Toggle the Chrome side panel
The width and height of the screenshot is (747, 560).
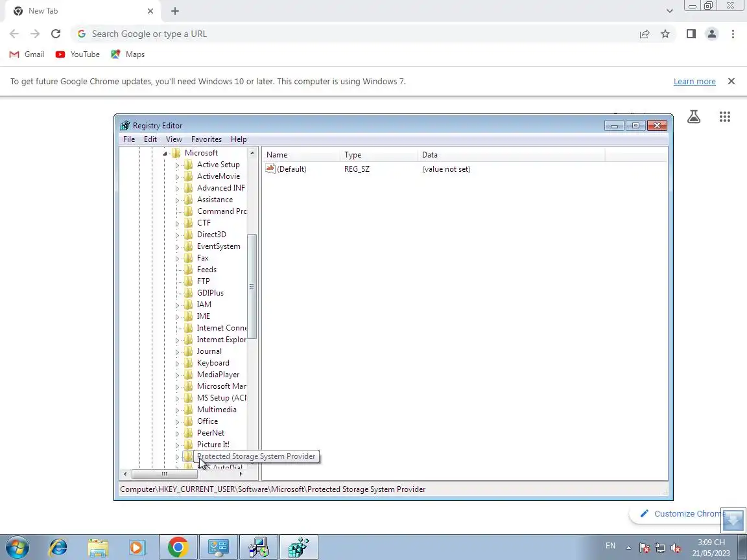point(691,34)
